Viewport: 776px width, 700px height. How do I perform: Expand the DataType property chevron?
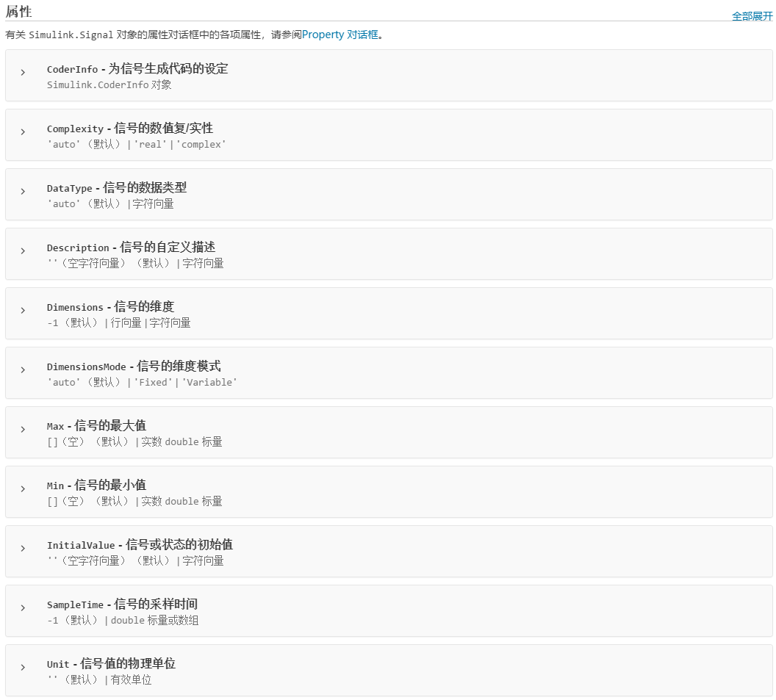click(23, 192)
